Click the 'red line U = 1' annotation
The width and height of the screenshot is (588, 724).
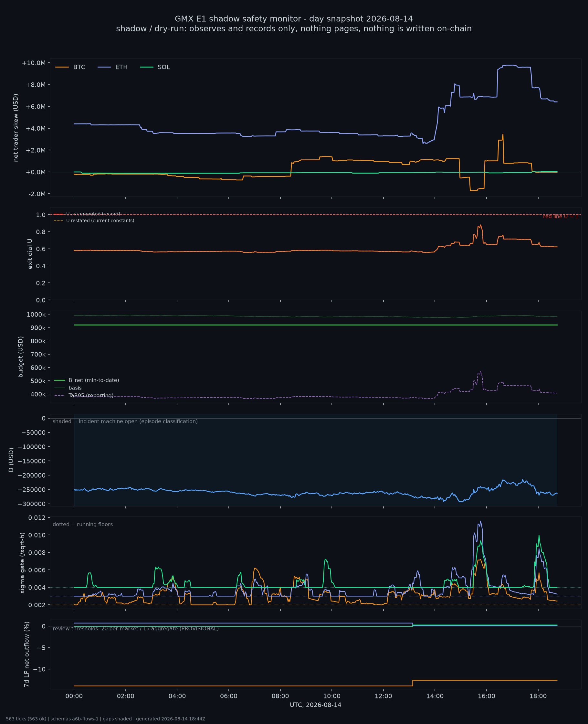(x=561, y=216)
